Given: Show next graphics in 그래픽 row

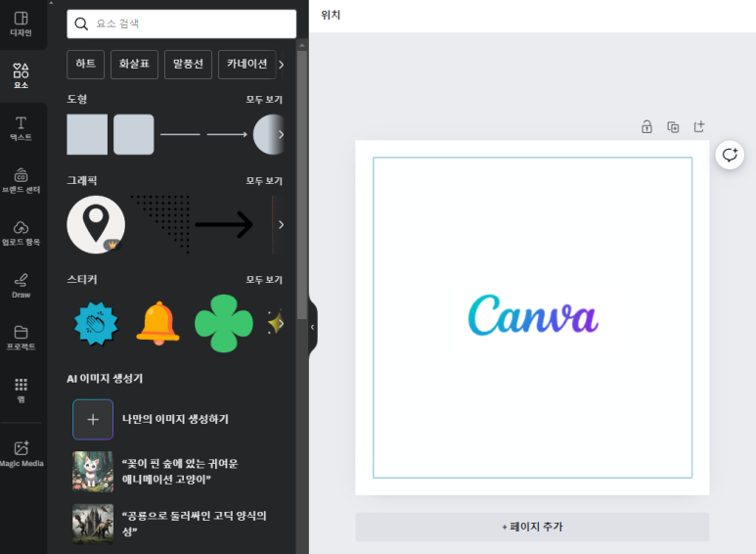Looking at the screenshot, I should pyautogui.click(x=281, y=224).
